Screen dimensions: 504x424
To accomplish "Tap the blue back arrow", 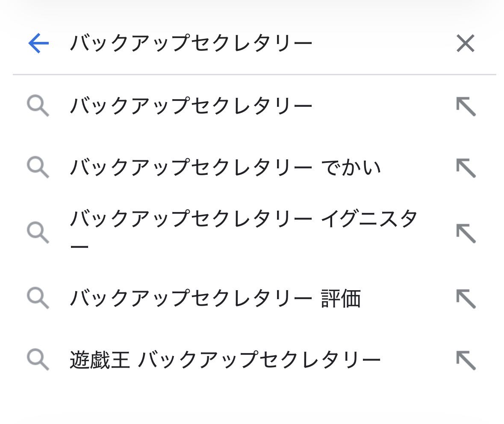I will [x=38, y=44].
